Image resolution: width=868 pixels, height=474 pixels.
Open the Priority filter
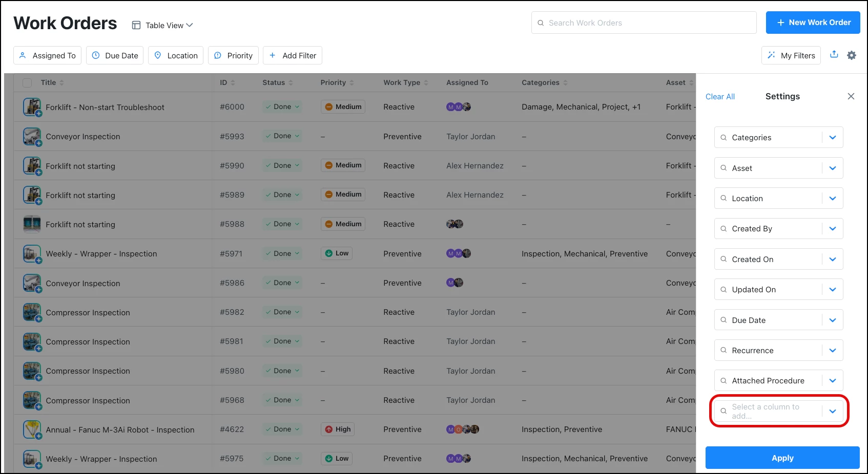pyautogui.click(x=233, y=55)
